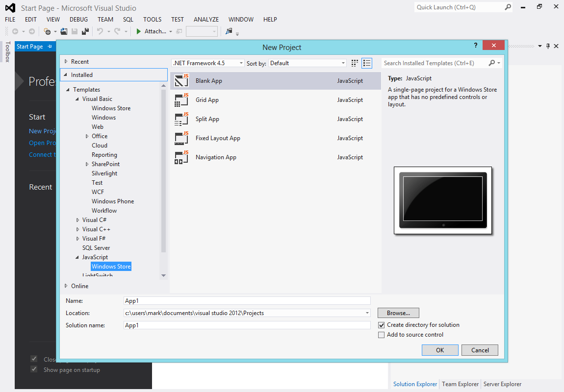Expand the Visual C# tree node
This screenshot has width=564, height=392.
[x=77, y=220]
